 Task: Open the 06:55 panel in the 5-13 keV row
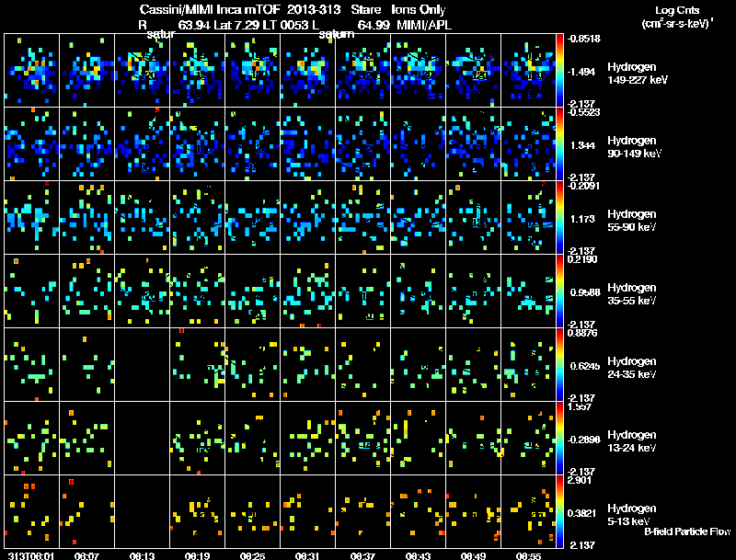(x=529, y=511)
